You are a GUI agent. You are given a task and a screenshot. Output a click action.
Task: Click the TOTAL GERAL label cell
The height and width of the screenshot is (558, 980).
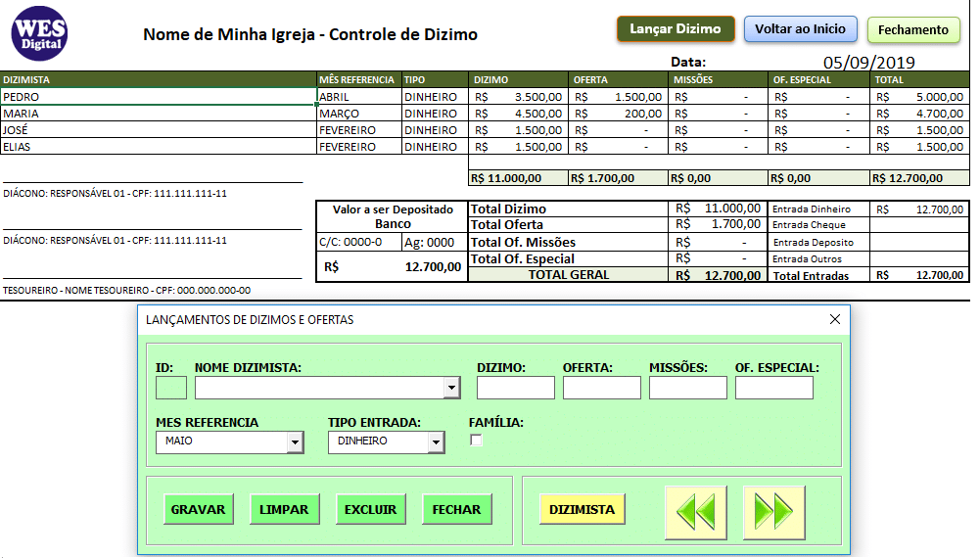coord(568,274)
